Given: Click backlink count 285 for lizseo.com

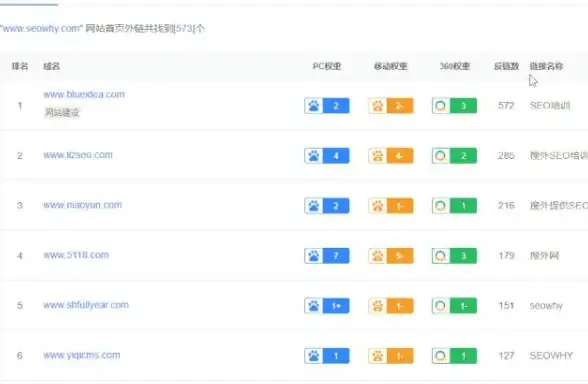Looking at the screenshot, I should click(x=506, y=156).
